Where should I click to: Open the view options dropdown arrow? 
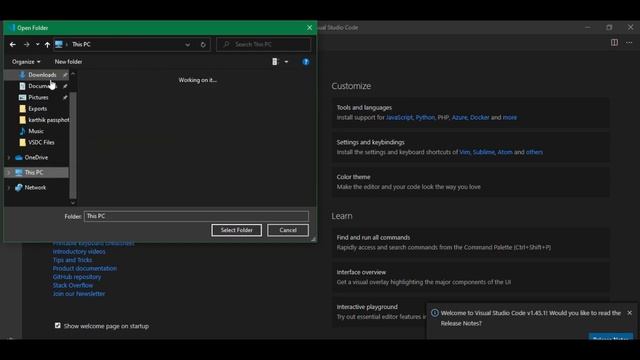(x=286, y=62)
